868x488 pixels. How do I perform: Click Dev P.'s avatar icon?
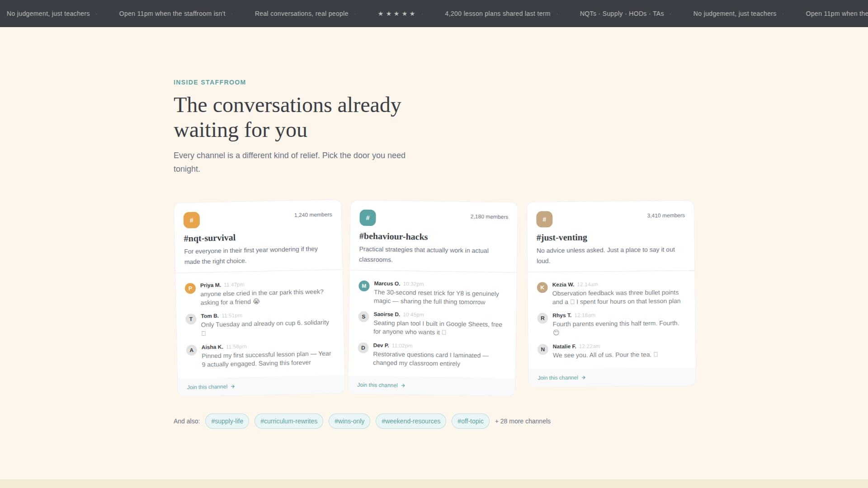pyautogui.click(x=363, y=348)
